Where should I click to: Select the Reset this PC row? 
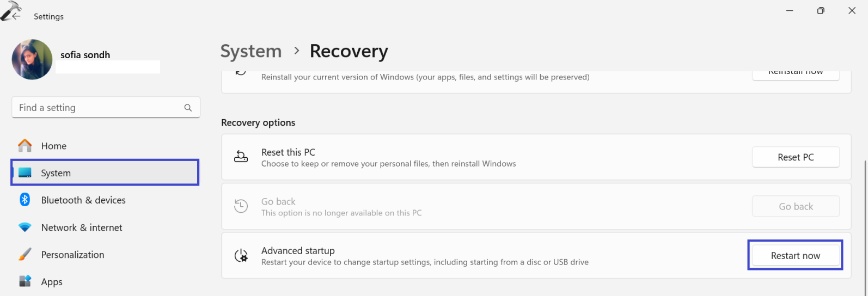pyautogui.click(x=490, y=157)
